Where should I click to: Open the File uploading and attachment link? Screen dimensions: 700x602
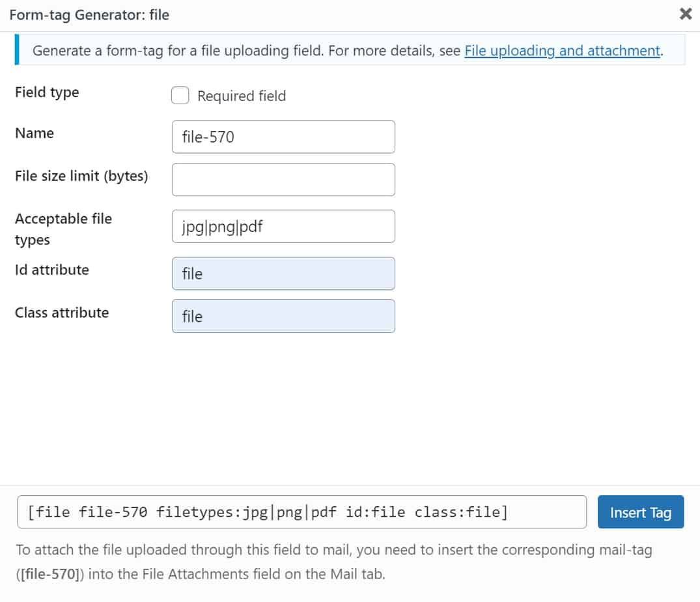561,50
